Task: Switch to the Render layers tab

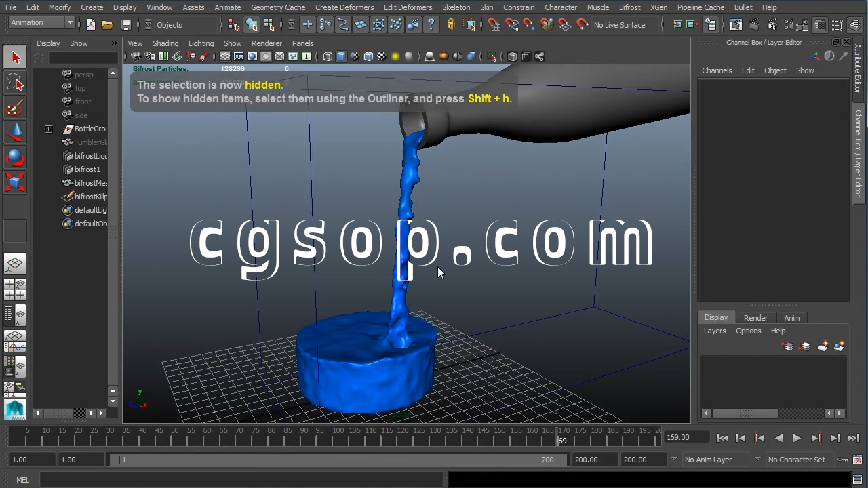Action: click(755, 318)
